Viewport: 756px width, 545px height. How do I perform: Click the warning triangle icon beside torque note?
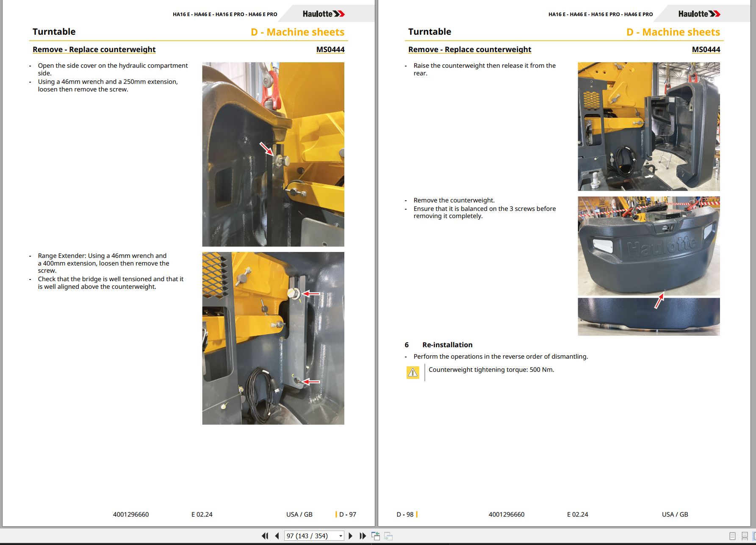pyautogui.click(x=413, y=372)
